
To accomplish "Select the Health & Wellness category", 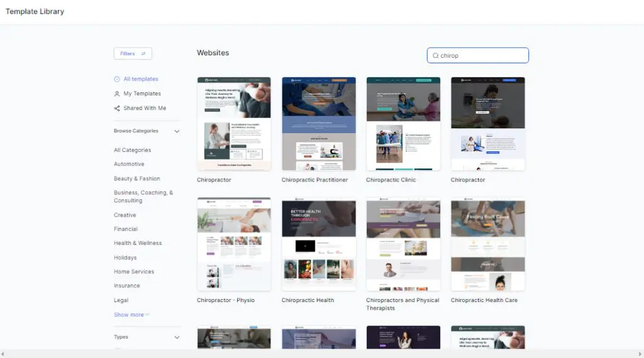I will coord(138,243).
